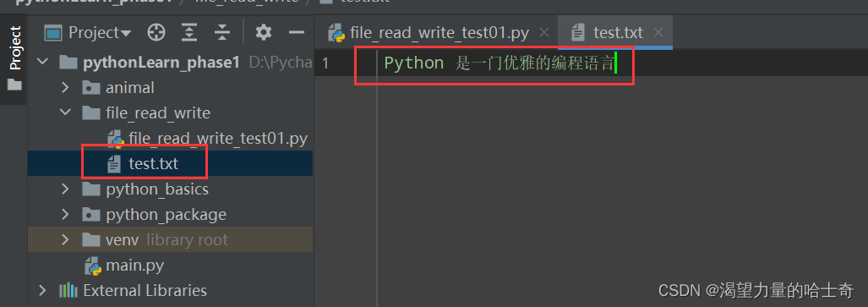Click the file_read_write folder icon in tree
The width and height of the screenshot is (868, 307).
90,113
